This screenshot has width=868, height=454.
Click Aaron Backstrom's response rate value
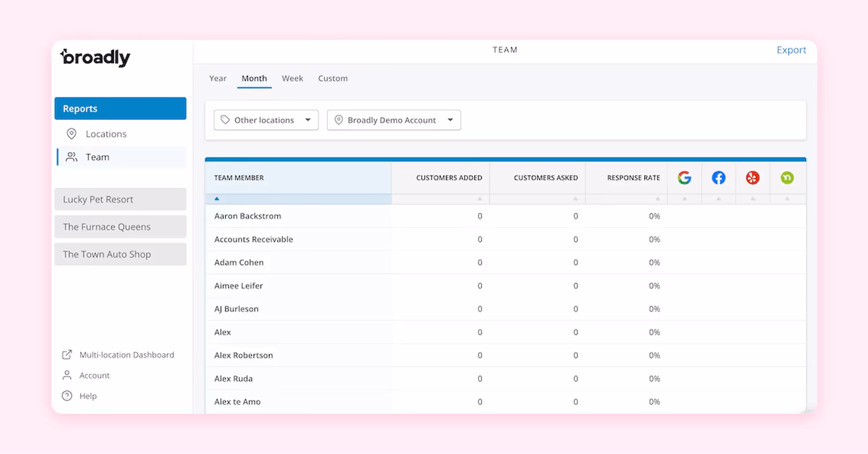coord(654,216)
